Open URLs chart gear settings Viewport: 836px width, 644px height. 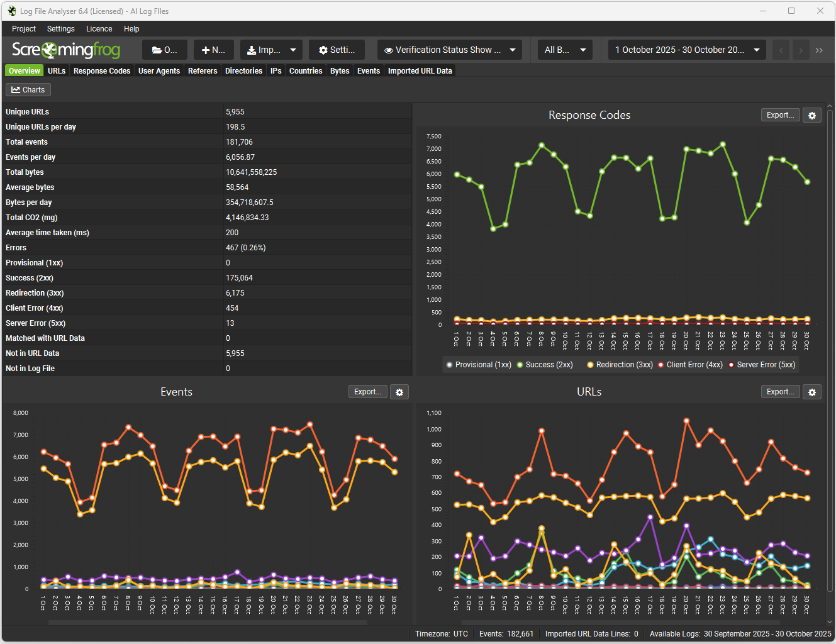pos(812,392)
